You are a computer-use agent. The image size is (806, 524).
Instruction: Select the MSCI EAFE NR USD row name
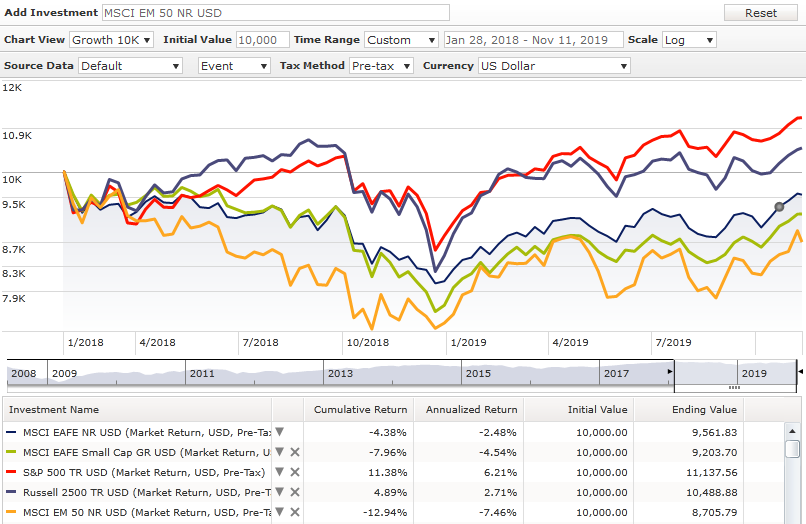click(146, 432)
